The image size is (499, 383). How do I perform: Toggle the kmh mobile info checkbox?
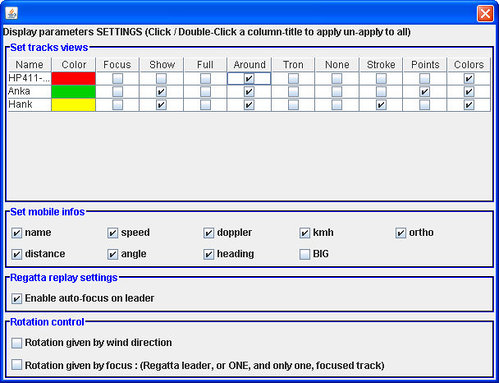pyautogui.click(x=305, y=233)
